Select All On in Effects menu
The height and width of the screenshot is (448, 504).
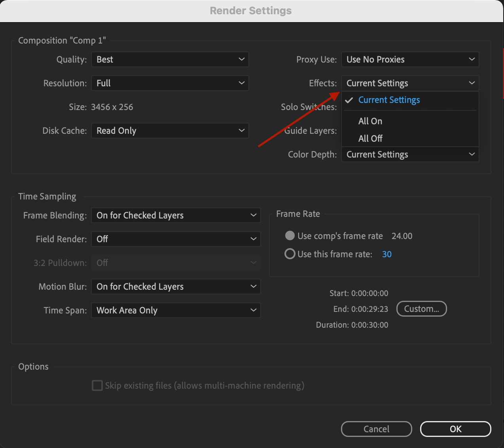[370, 121]
